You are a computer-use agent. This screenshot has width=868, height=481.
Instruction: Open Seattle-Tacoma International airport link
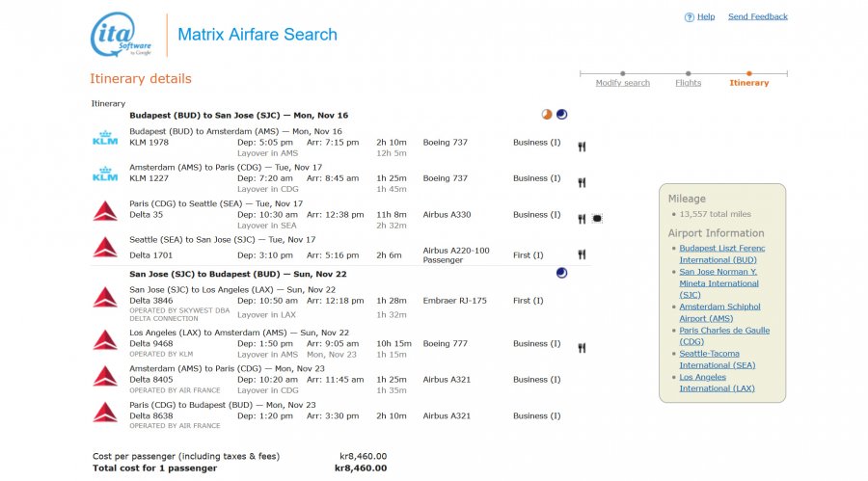click(718, 360)
